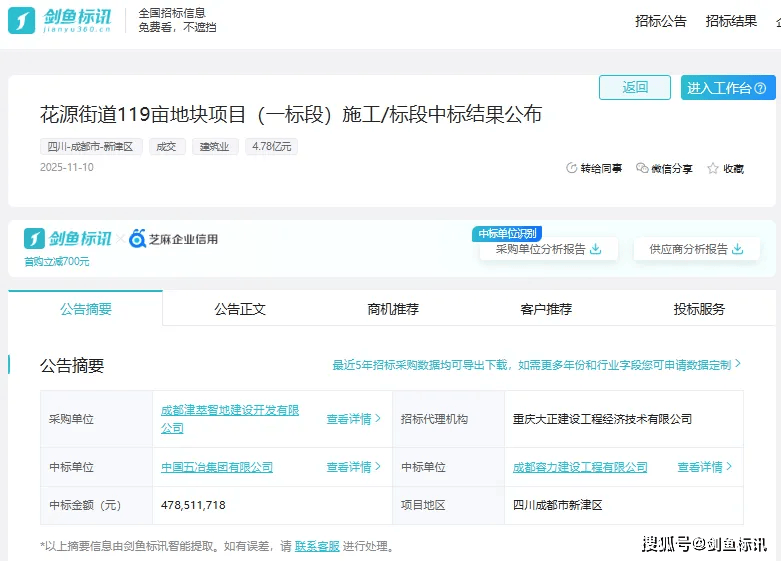Viewport: 781px width, 561px height.
Task: Click the 收藏 star icon
Action: point(713,169)
